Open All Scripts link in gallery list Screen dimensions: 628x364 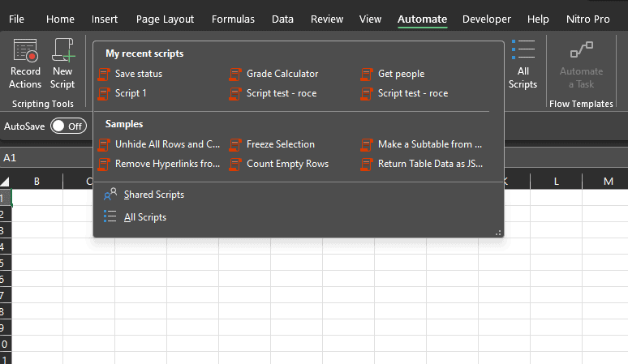point(144,217)
